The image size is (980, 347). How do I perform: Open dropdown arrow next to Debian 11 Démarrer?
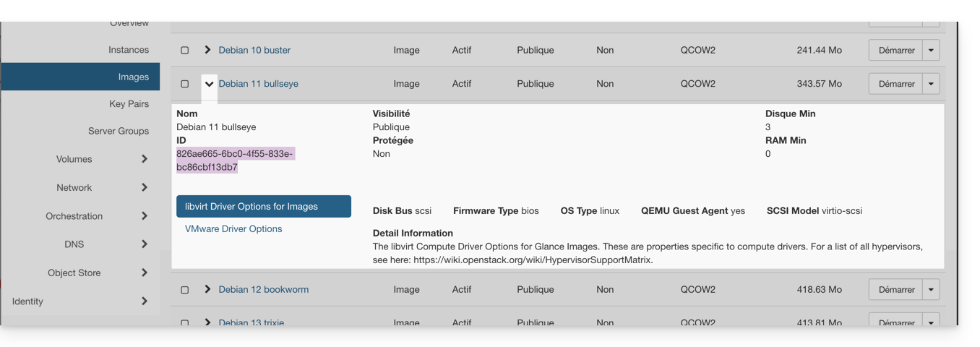[931, 84]
